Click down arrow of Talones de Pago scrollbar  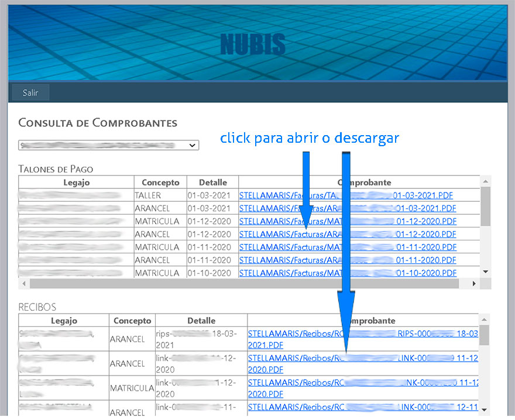[485, 272]
